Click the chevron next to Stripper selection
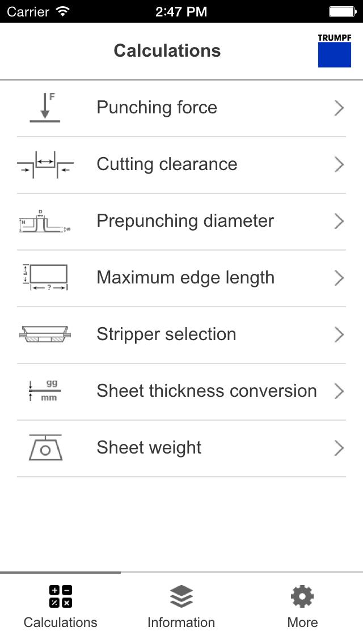The height and width of the screenshot is (644, 363). click(x=339, y=334)
